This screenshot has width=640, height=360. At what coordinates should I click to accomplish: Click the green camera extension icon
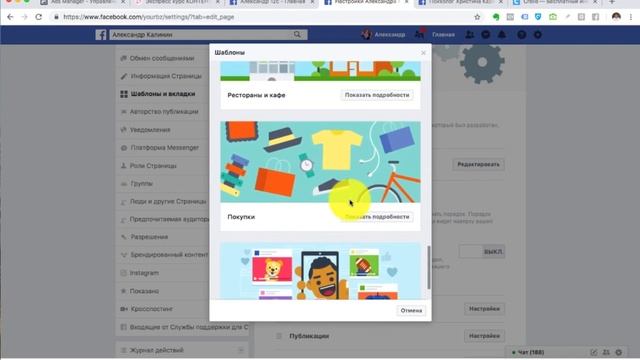pyautogui.click(x=553, y=17)
